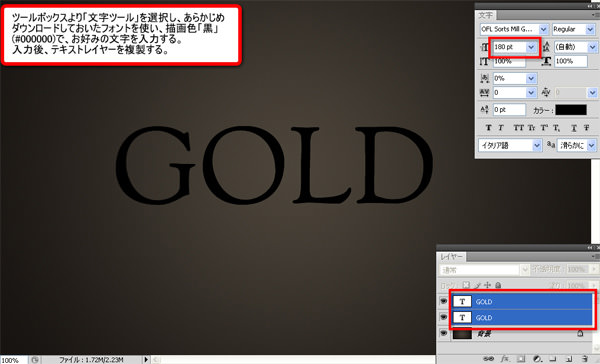Expand the 180 pt font size dropdown
Viewport: 600px width, 364px height.
pyautogui.click(x=531, y=47)
